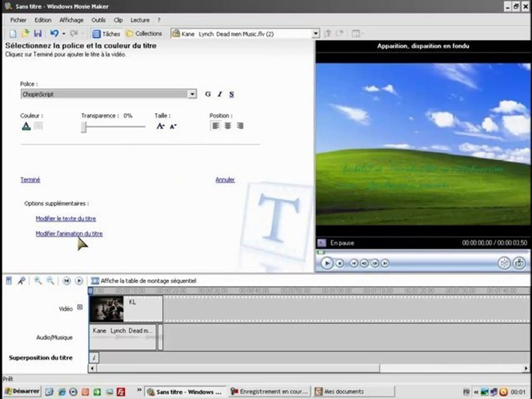
Task: Increase the text size
Action: 161,126
